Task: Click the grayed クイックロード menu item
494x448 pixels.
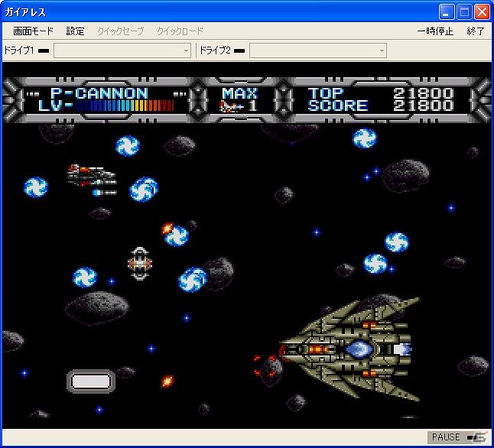Action: (180, 31)
